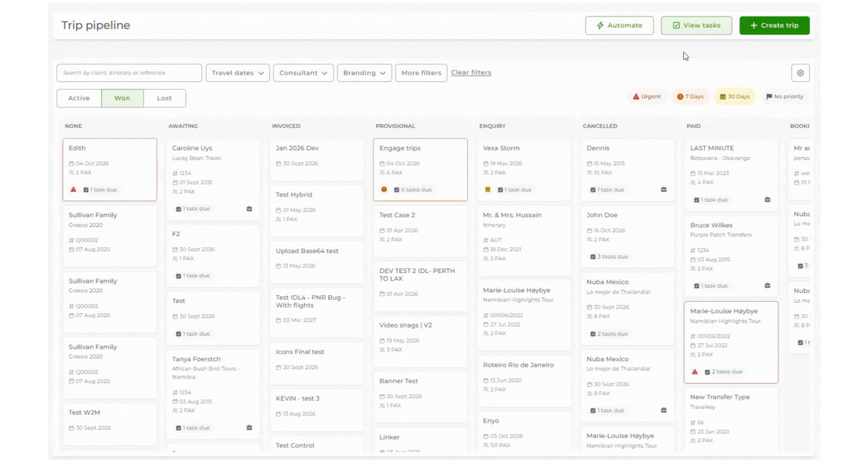This screenshot has width=868, height=463.
Task: Click the hash reference icon on New Transfer Type card
Action: [x=693, y=422]
